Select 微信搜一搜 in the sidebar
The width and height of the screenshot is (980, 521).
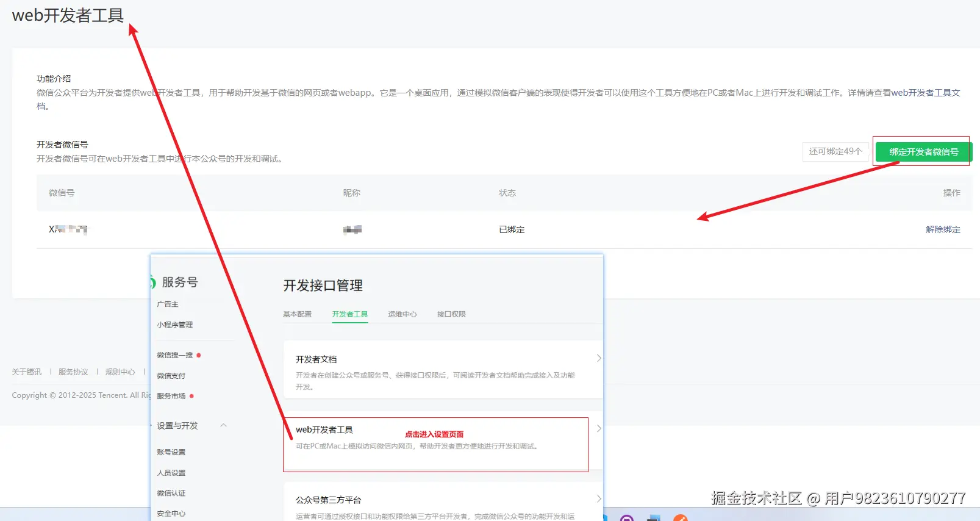175,355
